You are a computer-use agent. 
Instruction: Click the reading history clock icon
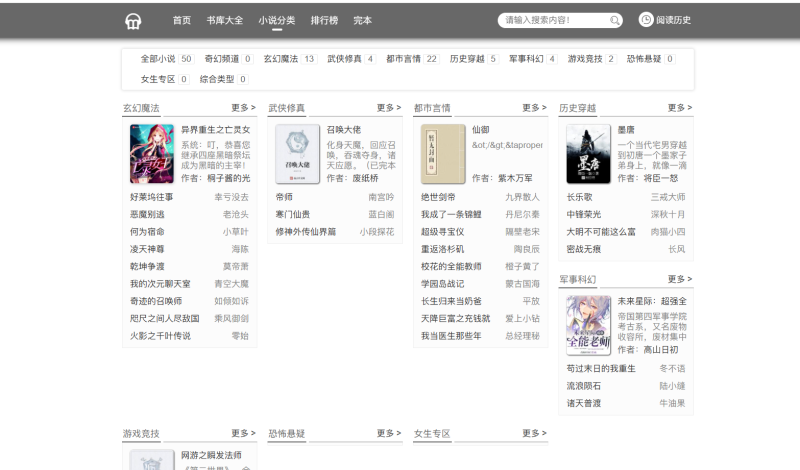point(646,20)
